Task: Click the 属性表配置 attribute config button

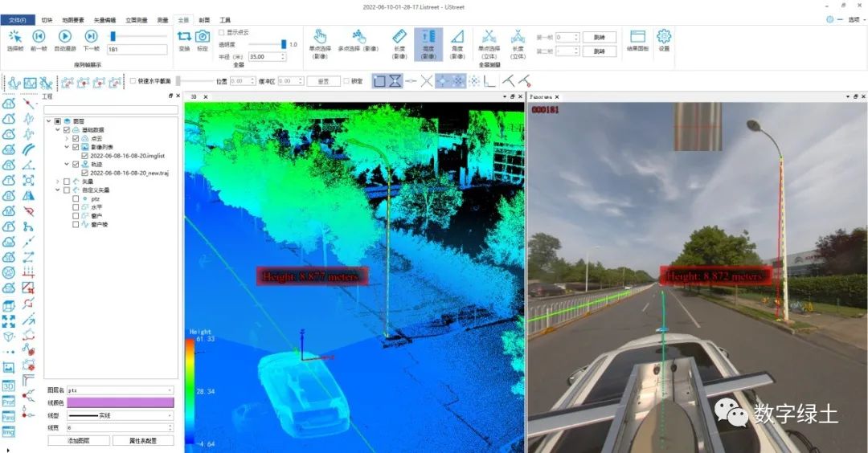Action: pos(143,441)
